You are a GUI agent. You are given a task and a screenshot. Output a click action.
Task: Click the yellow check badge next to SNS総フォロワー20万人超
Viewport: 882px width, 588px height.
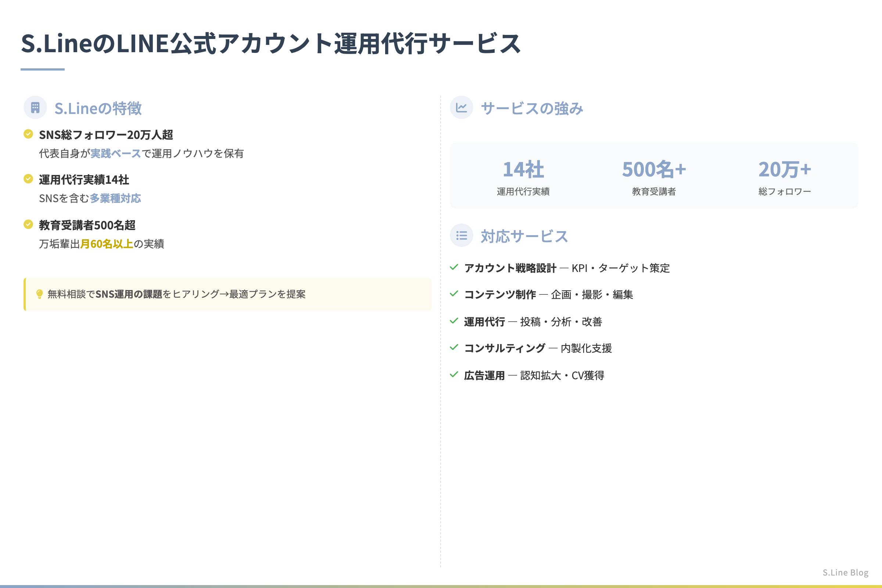click(28, 134)
